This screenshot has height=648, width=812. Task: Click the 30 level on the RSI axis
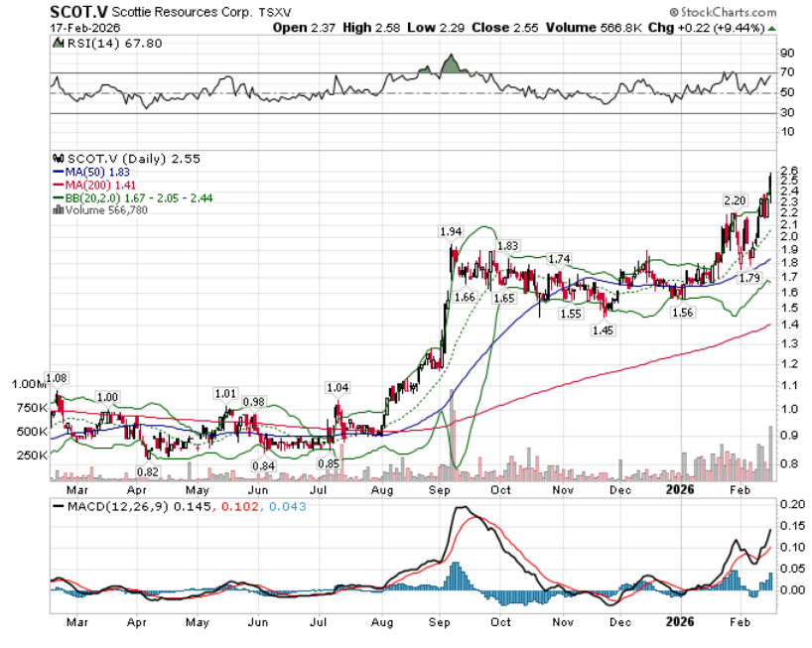[x=787, y=112]
